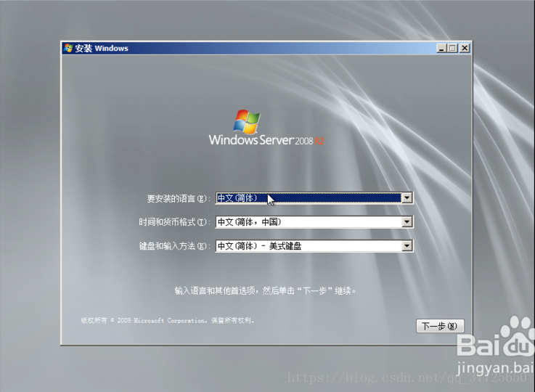Minimize the 安装 Windows window
Screen dimensions: 535x392
pos(441,49)
